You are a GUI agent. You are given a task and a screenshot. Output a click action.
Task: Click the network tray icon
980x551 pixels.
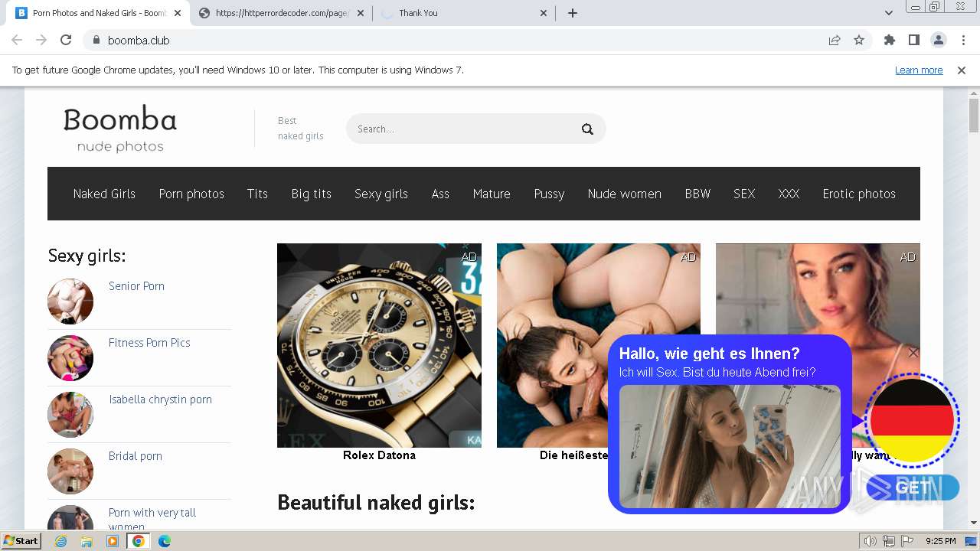coord(889,541)
